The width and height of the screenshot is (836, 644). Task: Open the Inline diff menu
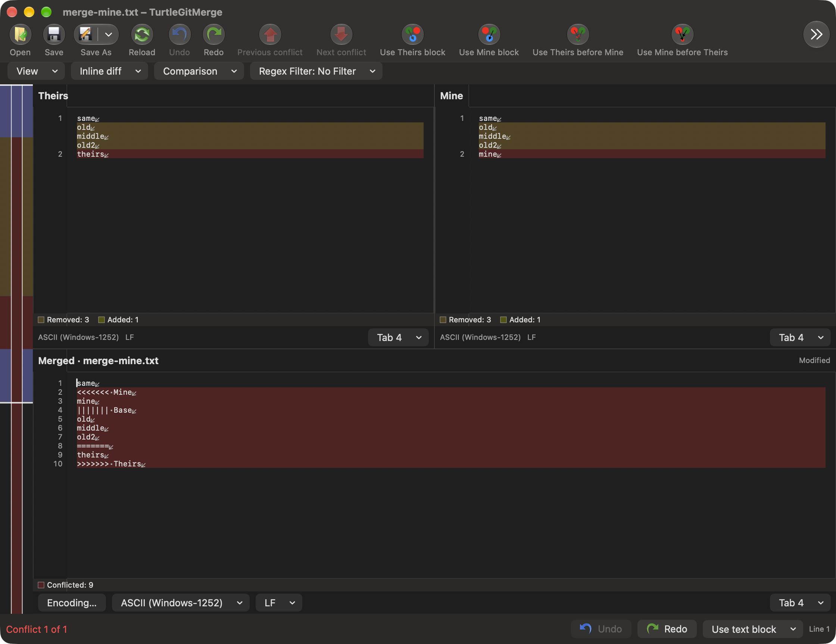(x=109, y=71)
